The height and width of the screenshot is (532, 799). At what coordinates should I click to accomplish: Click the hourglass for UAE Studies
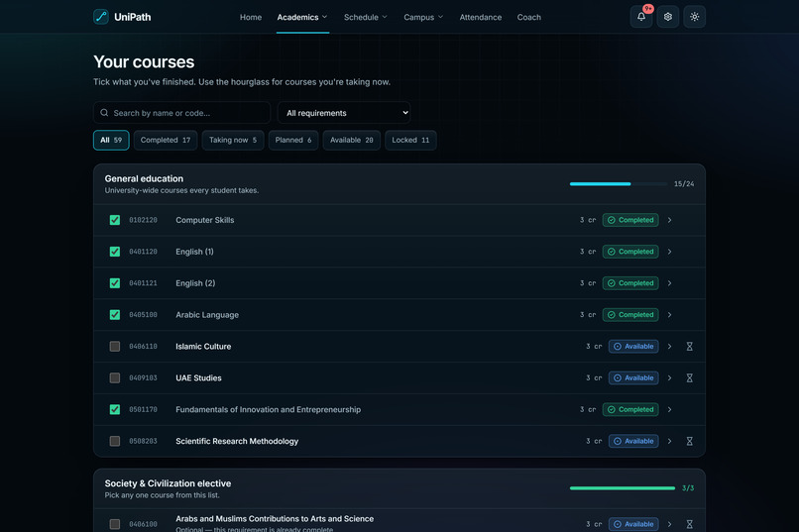(689, 377)
